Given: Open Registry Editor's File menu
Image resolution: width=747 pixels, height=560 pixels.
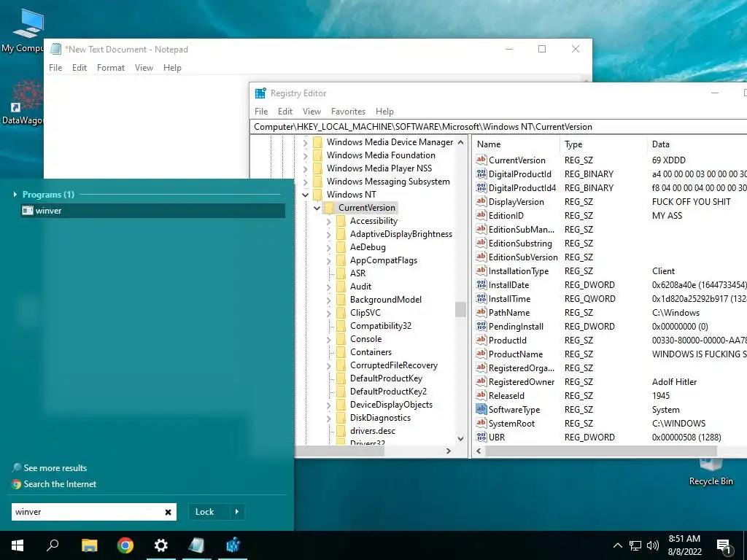Looking at the screenshot, I should point(261,112).
